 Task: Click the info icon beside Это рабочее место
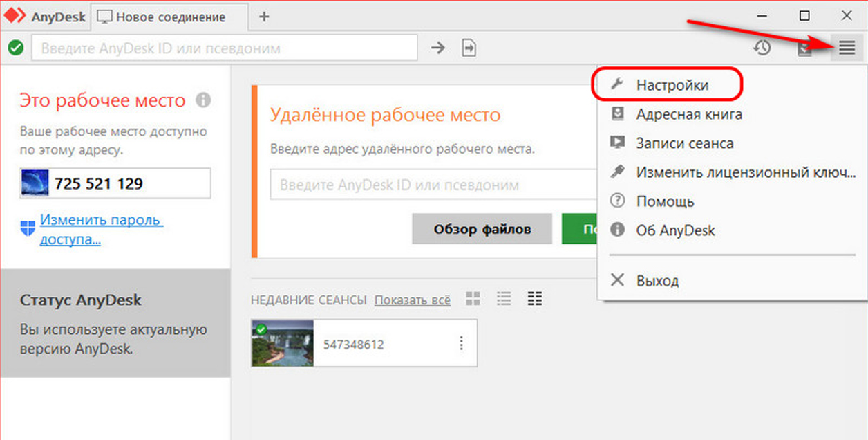click(x=202, y=100)
